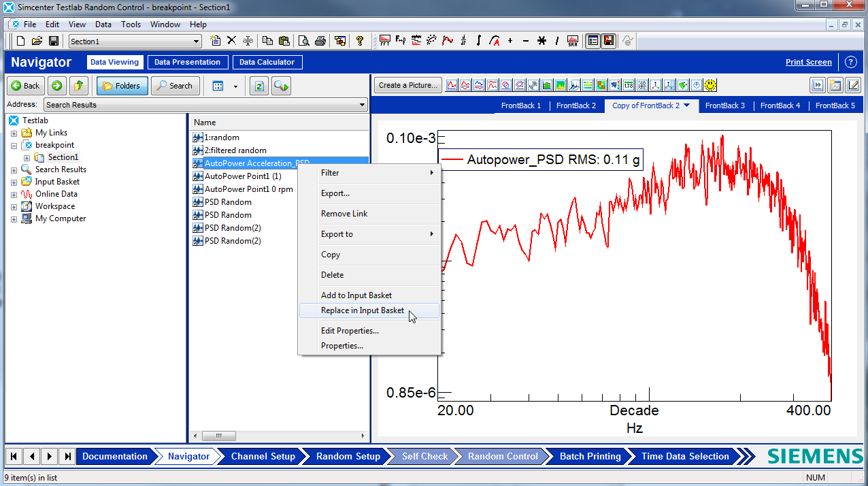
Task: Toggle the Folders pane button
Action: point(122,86)
